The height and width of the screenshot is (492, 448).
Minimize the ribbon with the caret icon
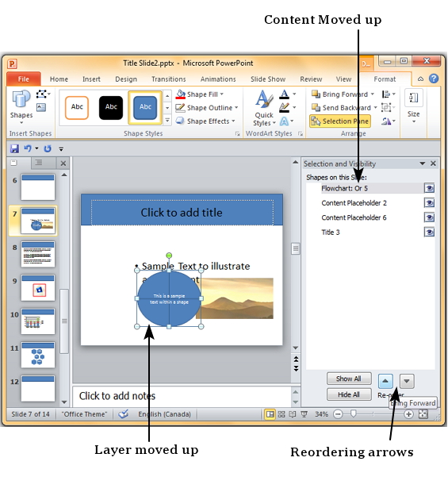(x=420, y=79)
